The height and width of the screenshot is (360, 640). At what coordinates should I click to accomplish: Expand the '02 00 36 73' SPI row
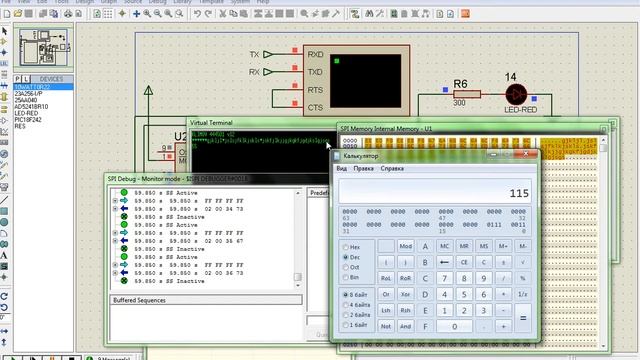pyautogui.click(x=115, y=273)
